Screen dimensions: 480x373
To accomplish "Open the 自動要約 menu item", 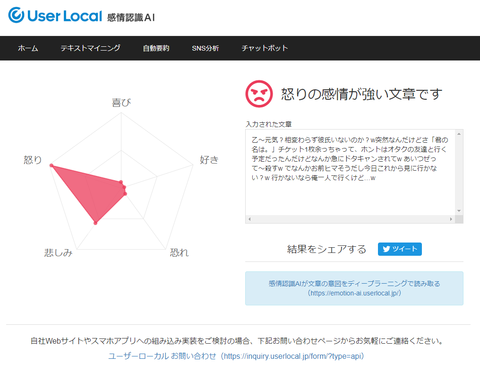I will (x=156, y=48).
